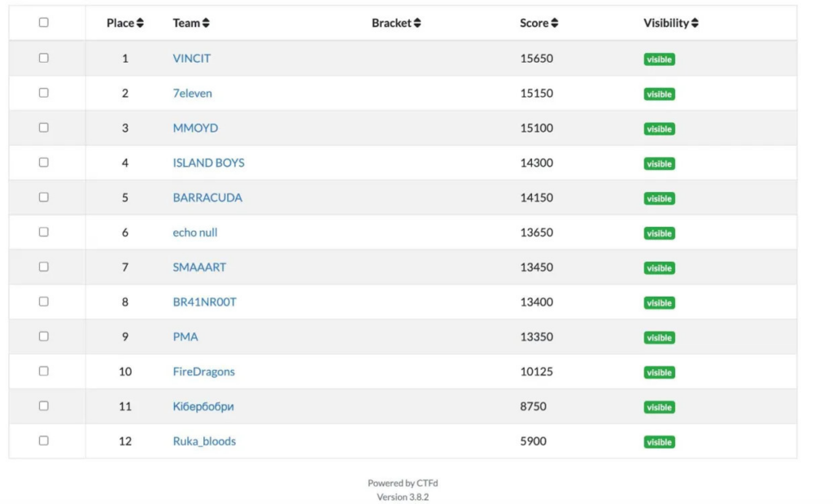
Task: Enable checkbox beside Кібербобри
Action: coord(44,406)
